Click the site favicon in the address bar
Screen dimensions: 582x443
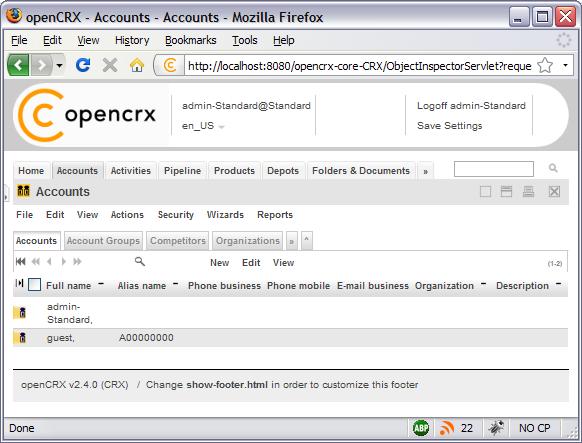coord(170,66)
